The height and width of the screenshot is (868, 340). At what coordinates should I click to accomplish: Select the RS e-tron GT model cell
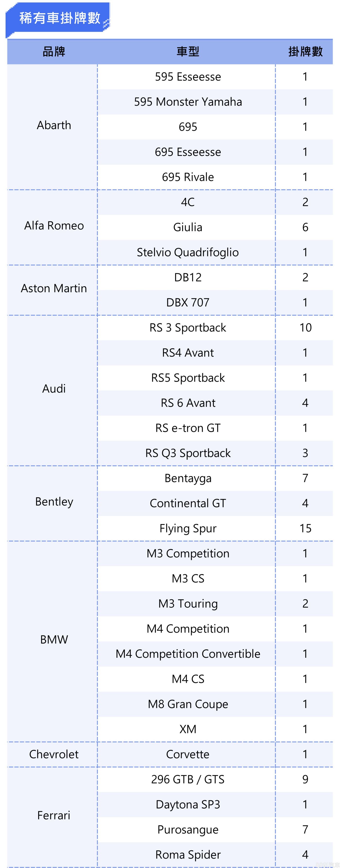[x=188, y=428]
